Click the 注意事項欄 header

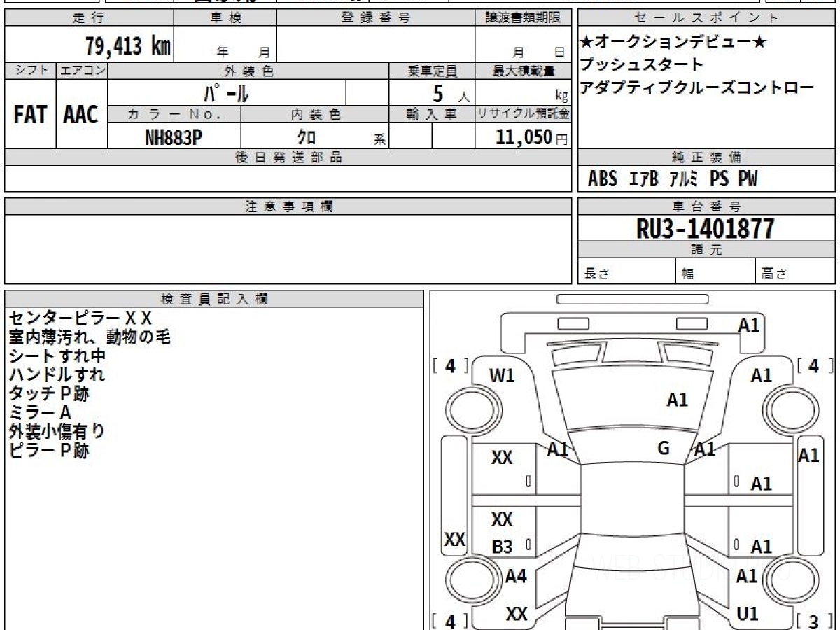coord(288,206)
